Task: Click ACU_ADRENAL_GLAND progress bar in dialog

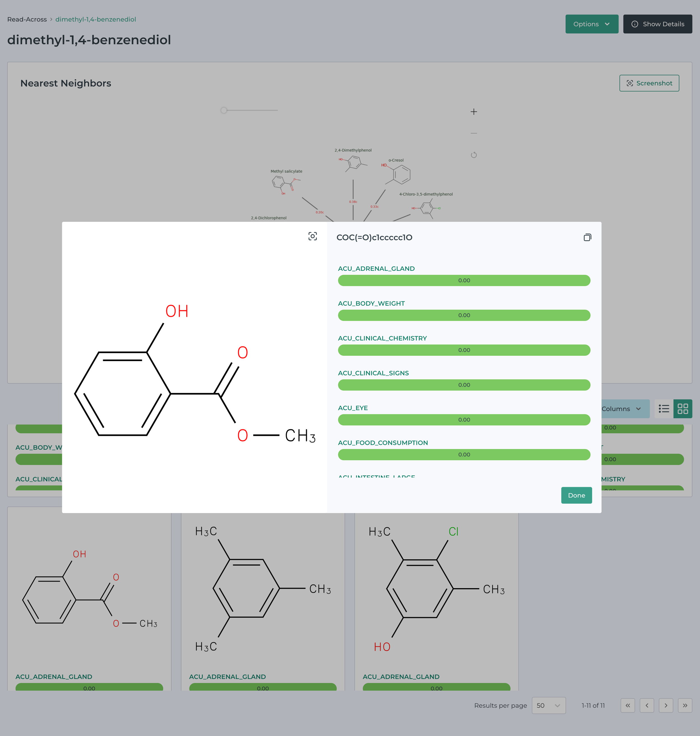Action: pos(464,281)
